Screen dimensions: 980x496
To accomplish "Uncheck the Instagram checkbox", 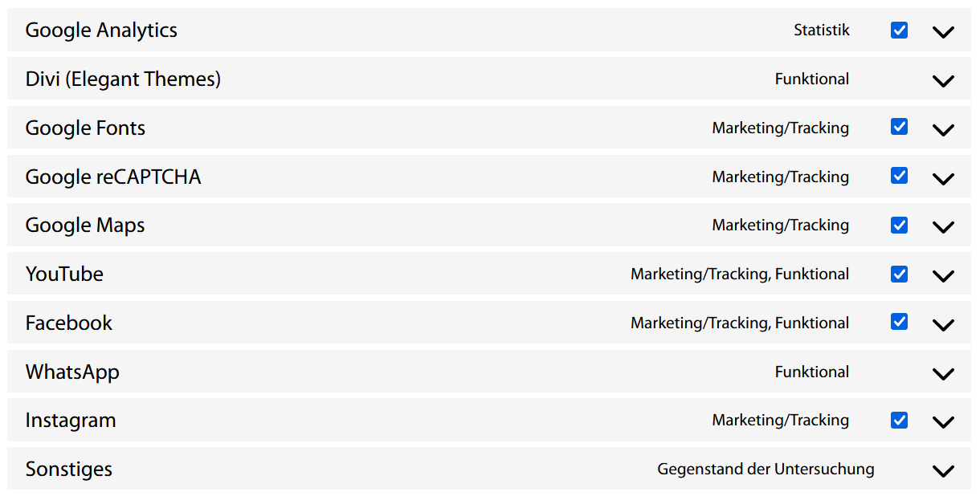I will point(900,420).
